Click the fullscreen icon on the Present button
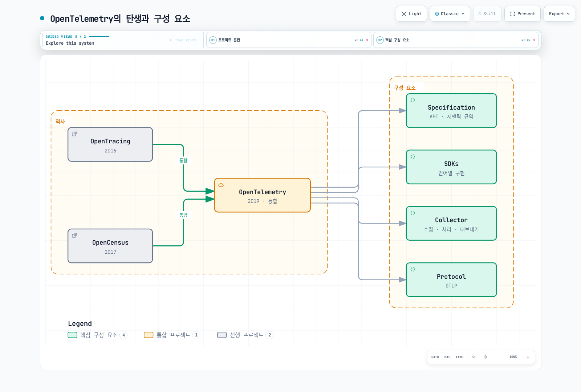The height and width of the screenshot is (392, 581). tap(512, 14)
